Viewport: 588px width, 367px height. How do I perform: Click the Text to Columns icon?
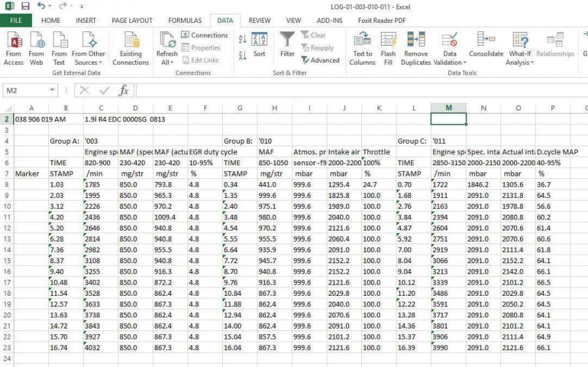(x=363, y=40)
